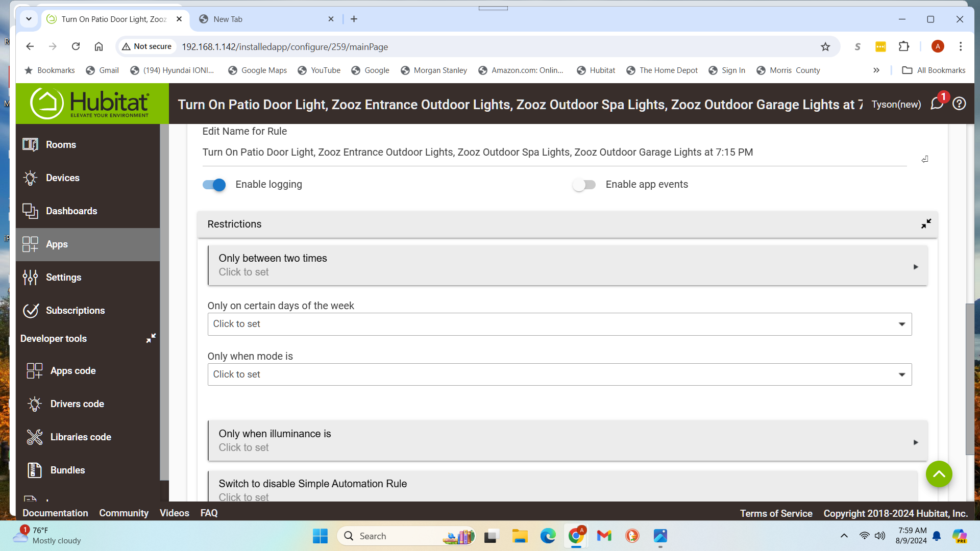Select Dashboards in the sidebar
980x551 pixels.
(x=71, y=211)
